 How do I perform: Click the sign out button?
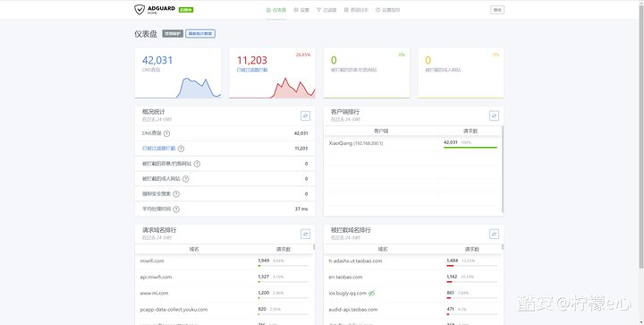tap(497, 10)
